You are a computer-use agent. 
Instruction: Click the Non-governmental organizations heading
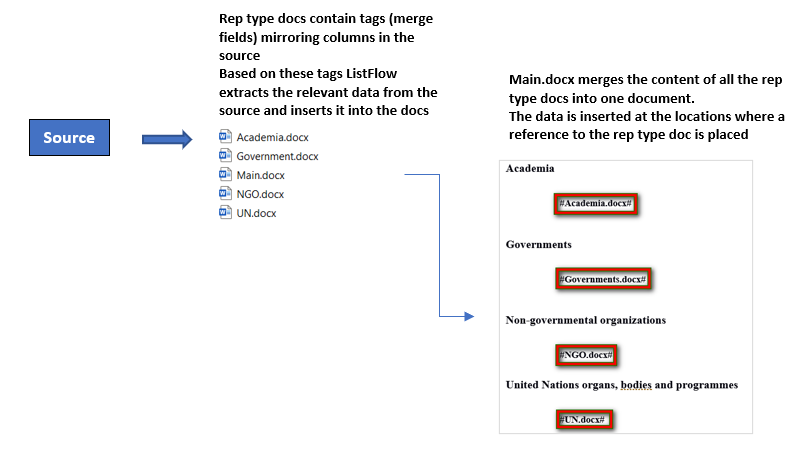point(585,320)
